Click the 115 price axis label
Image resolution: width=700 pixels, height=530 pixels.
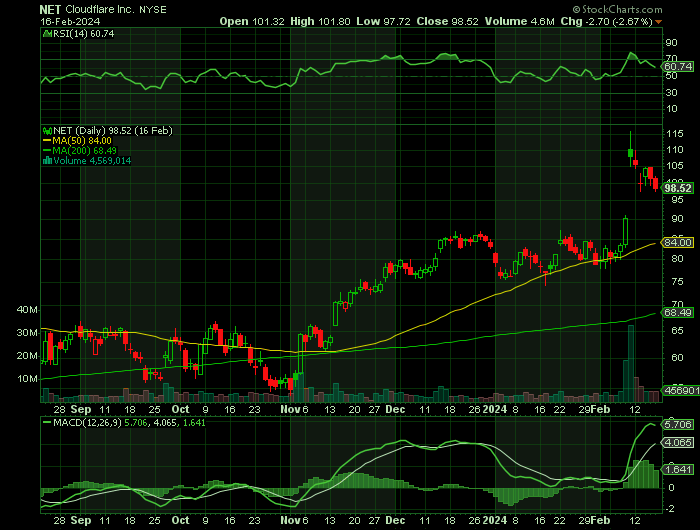click(x=675, y=134)
